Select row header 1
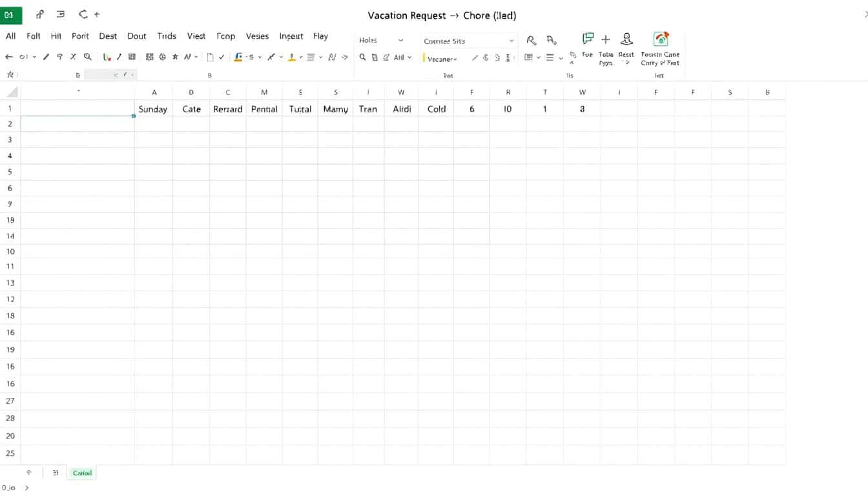 click(10, 108)
